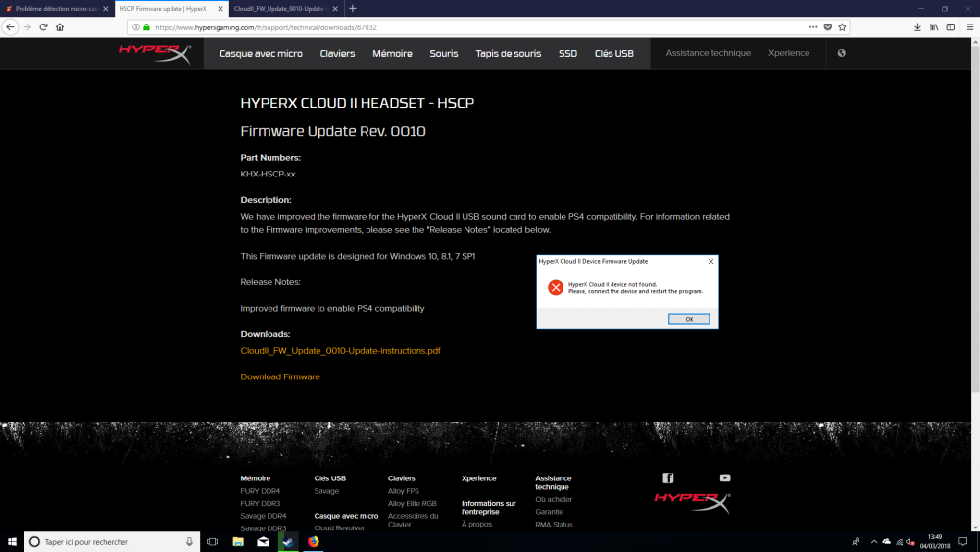Screen dimensions: 980x552
Task: Show hidden system tray icons
Action: click(x=874, y=542)
